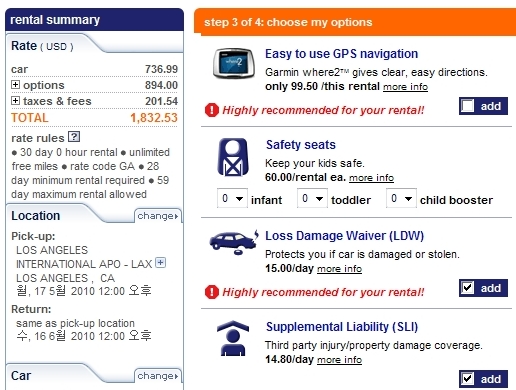The width and height of the screenshot is (516, 390).
Task: Click change on the Car section
Action: 158,376
